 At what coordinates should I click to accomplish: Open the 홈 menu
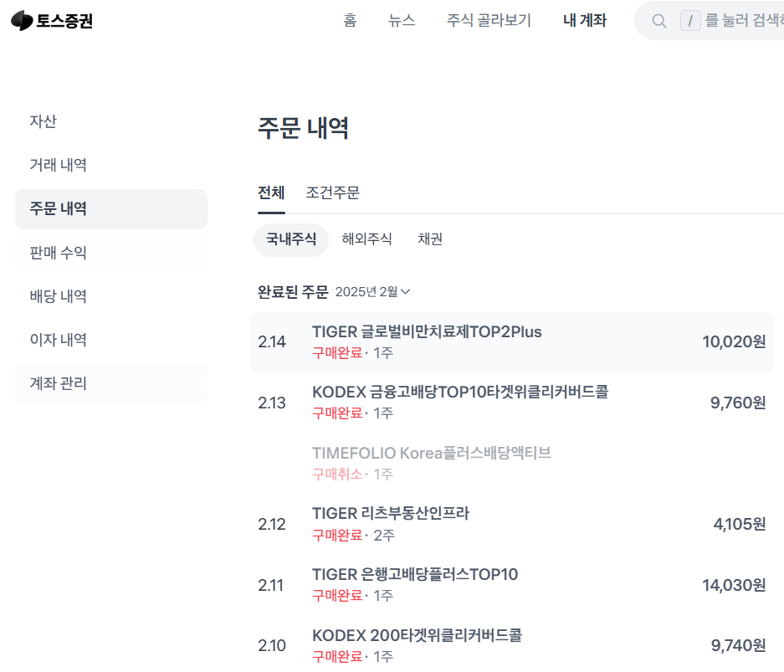350,20
